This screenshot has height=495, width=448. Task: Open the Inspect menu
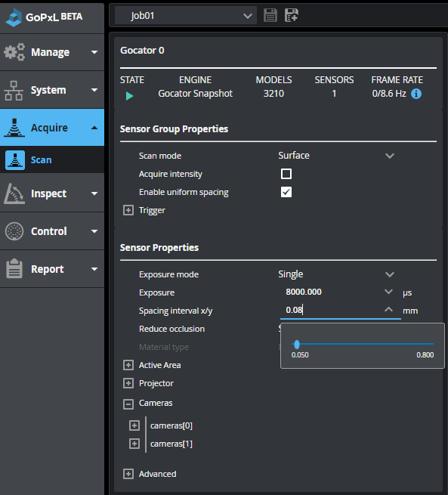tap(52, 193)
